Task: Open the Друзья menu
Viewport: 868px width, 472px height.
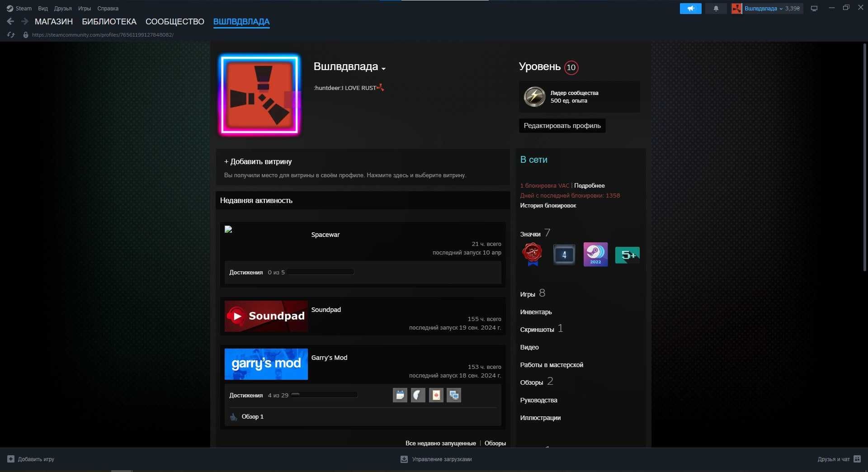Action: pos(63,9)
